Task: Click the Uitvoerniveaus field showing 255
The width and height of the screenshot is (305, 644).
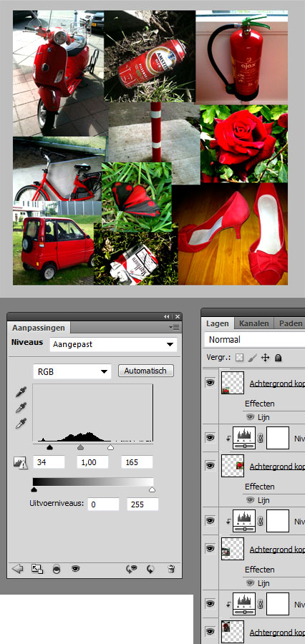Action: tap(142, 504)
